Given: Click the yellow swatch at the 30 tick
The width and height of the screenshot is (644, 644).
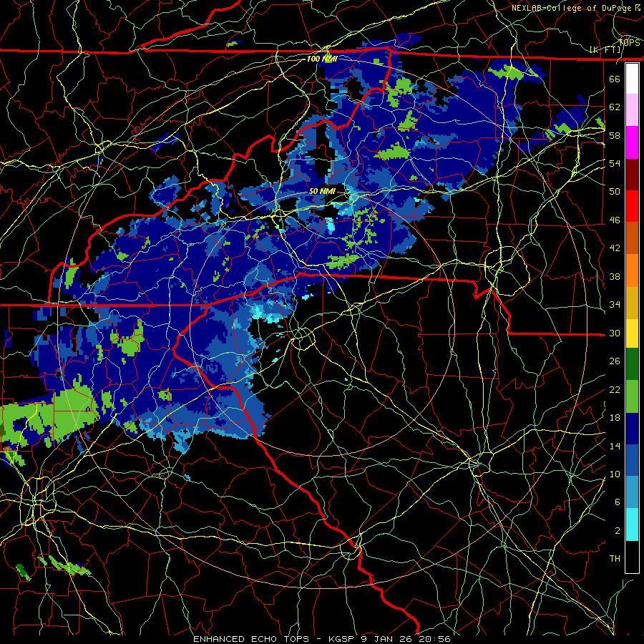Looking at the screenshot, I should (632, 333).
